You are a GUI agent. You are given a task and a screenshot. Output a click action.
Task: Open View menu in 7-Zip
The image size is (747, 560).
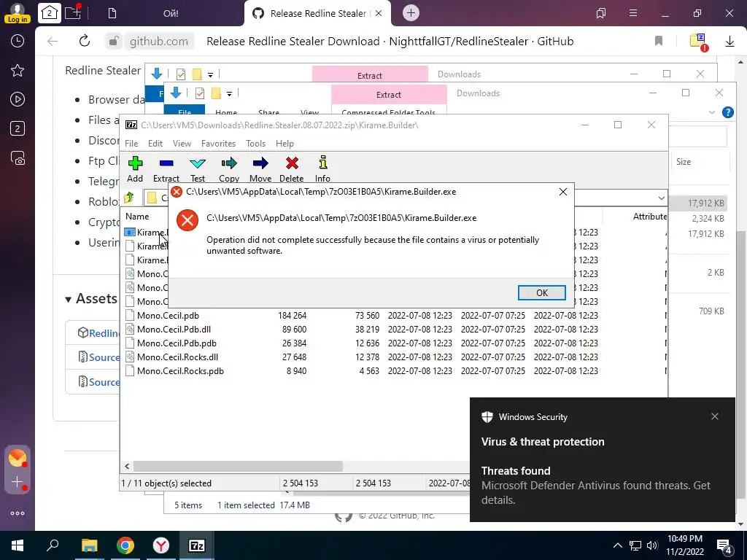tap(182, 144)
